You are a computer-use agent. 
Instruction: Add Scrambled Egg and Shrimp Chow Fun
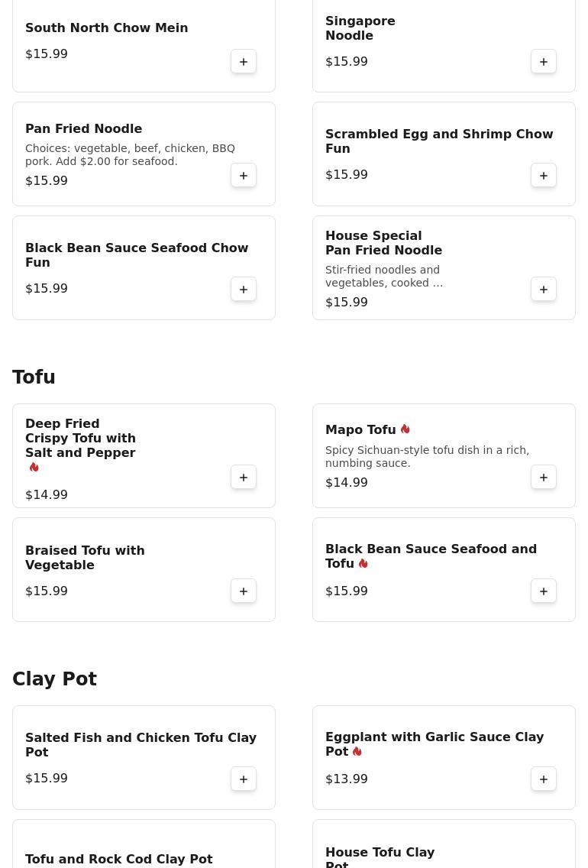coord(544,176)
